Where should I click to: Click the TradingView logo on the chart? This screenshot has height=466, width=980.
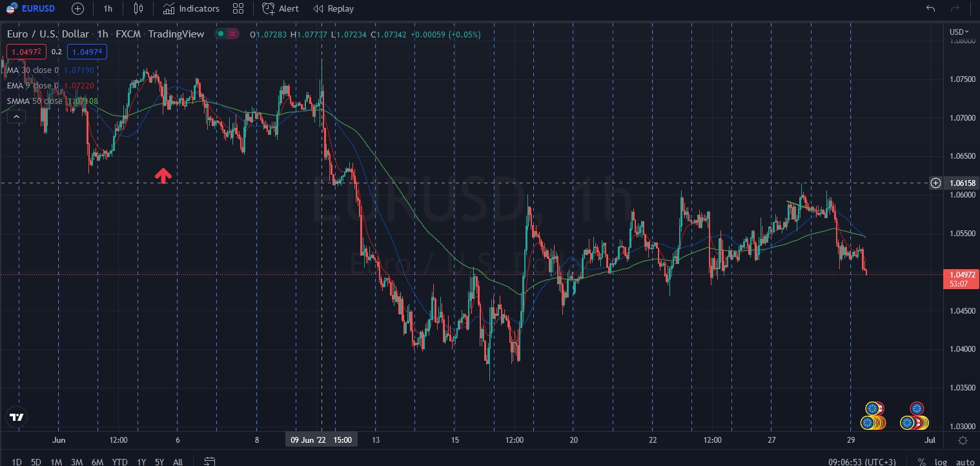[x=17, y=417]
